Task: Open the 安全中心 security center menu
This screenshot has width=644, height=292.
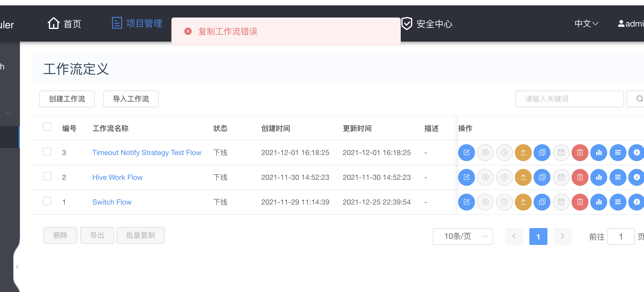Action: click(x=427, y=24)
